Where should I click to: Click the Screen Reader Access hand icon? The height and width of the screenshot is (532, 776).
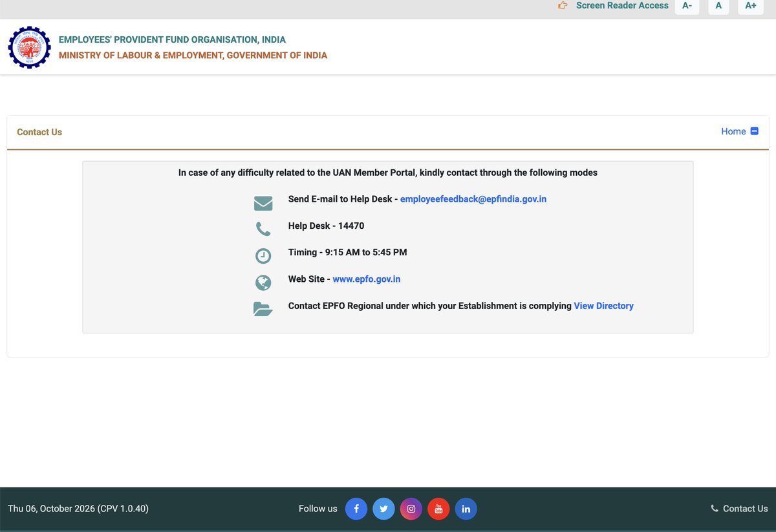563,6
